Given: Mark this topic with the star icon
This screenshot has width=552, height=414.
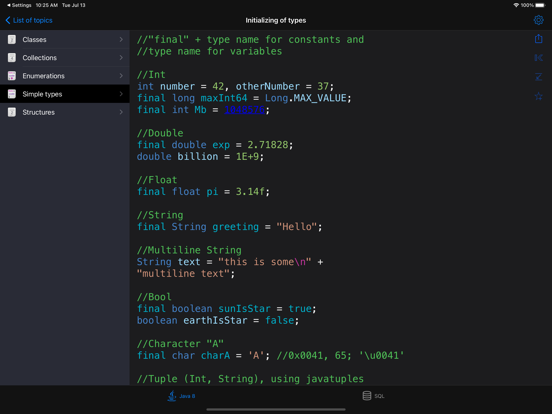Looking at the screenshot, I should pyautogui.click(x=538, y=96).
